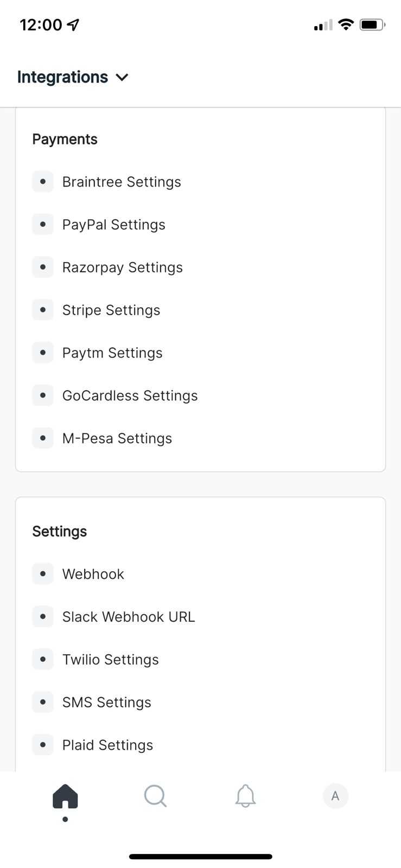Open Slack Webhook URL
Screen dimensions: 401x868
coord(128,617)
